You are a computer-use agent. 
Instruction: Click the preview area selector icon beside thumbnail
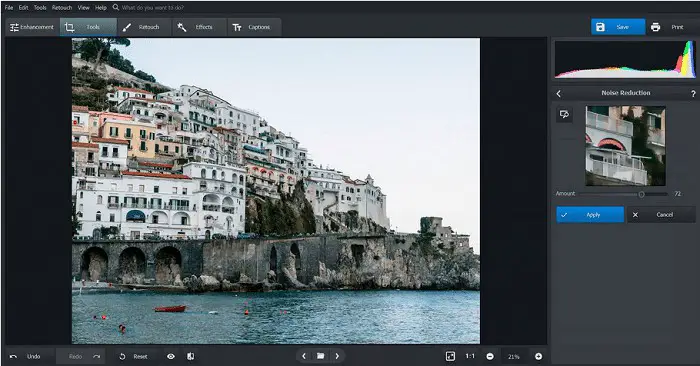pyautogui.click(x=564, y=114)
